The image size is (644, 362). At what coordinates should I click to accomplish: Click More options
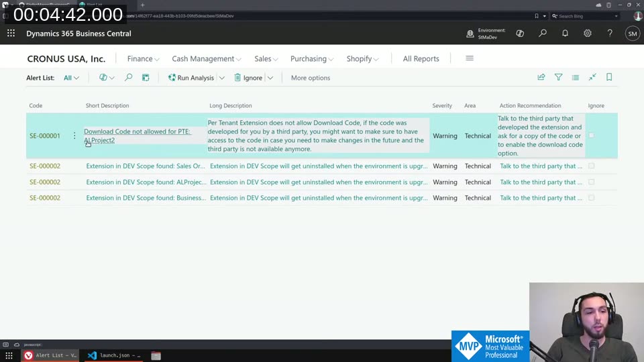(x=310, y=78)
